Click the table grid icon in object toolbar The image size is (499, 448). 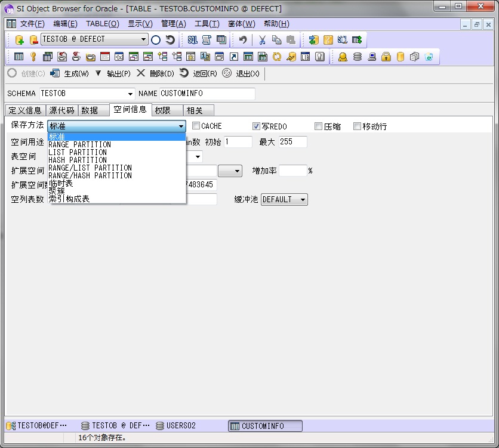click(x=19, y=57)
